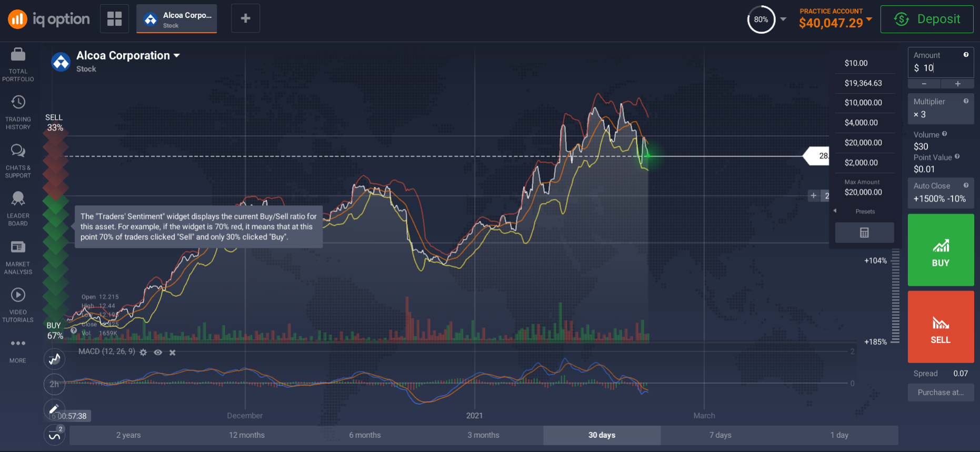The height and width of the screenshot is (452, 980).
Task: Remove the MACD indicator with X
Action: click(172, 353)
